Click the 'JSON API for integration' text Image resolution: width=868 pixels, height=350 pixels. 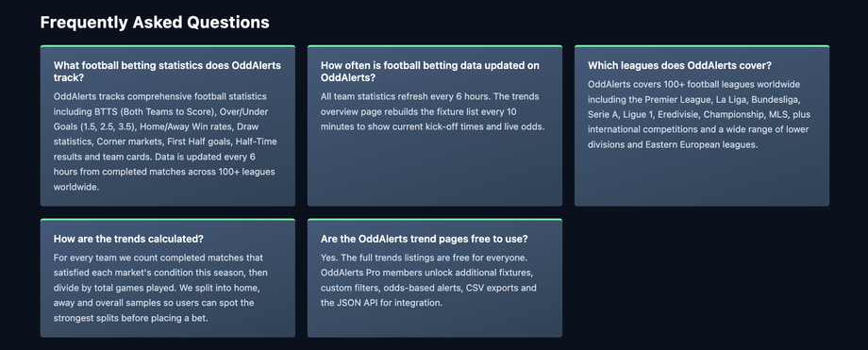tap(394, 303)
